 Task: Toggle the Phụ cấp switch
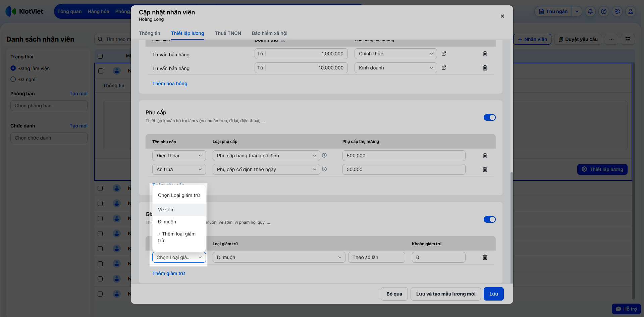pos(490,117)
